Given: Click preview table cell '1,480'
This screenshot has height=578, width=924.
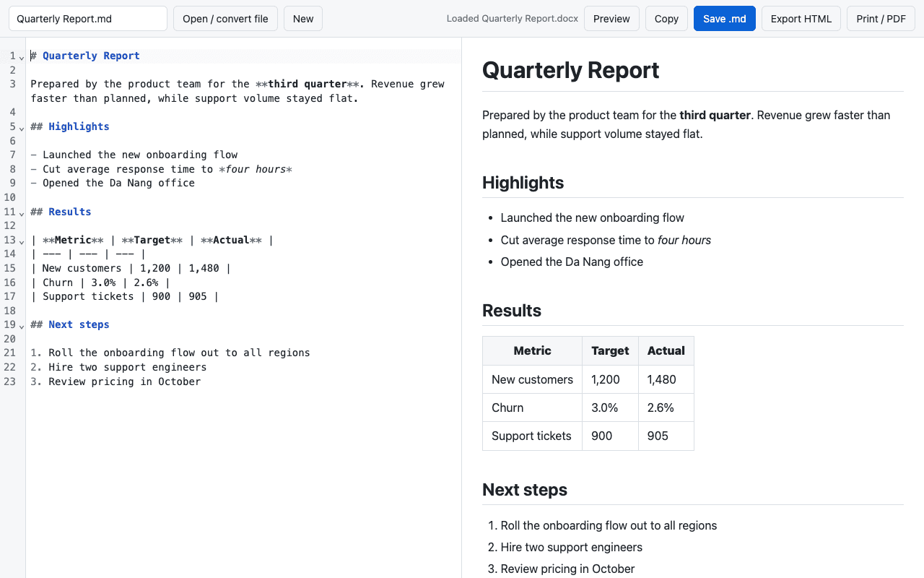Looking at the screenshot, I should tap(666, 379).
